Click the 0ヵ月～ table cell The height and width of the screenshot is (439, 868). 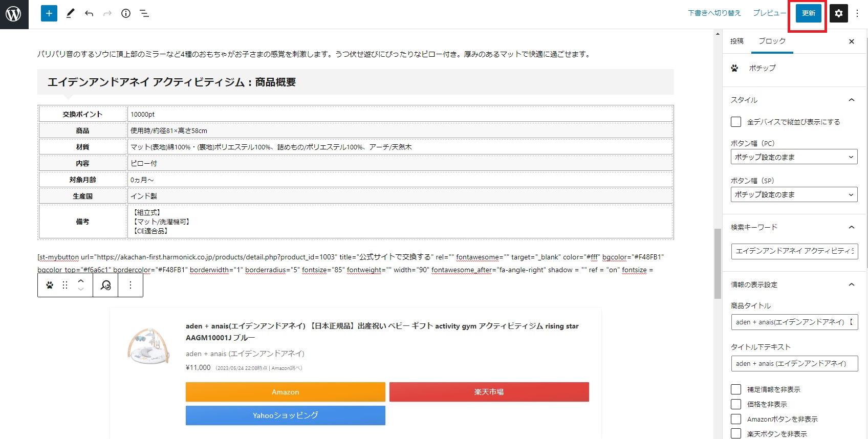pos(400,180)
